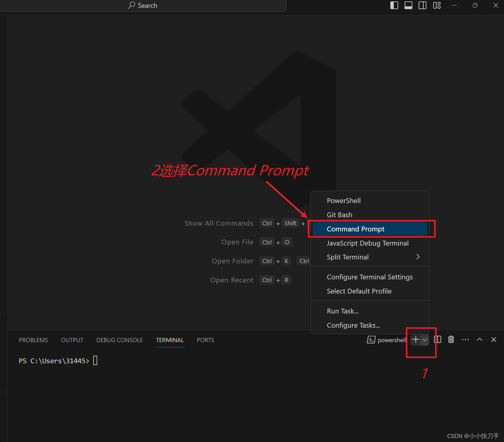Choose Select Default Profile
This screenshot has width=504, height=442.
click(x=370, y=291)
